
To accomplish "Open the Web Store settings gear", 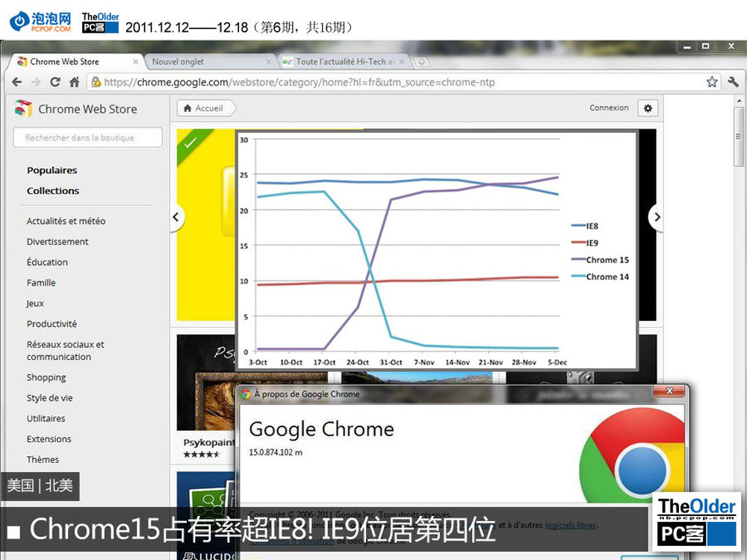I will tap(648, 108).
